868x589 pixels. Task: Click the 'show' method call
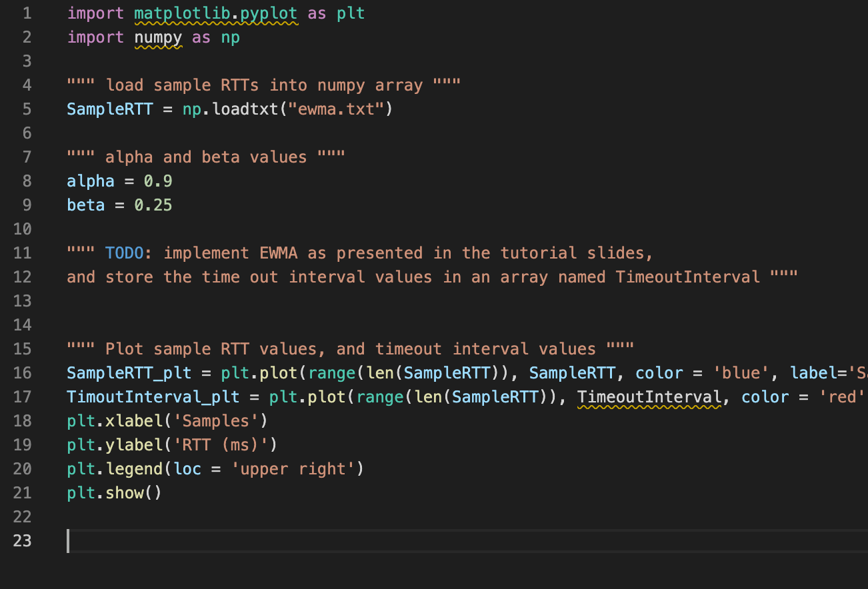pyautogui.click(x=124, y=493)
